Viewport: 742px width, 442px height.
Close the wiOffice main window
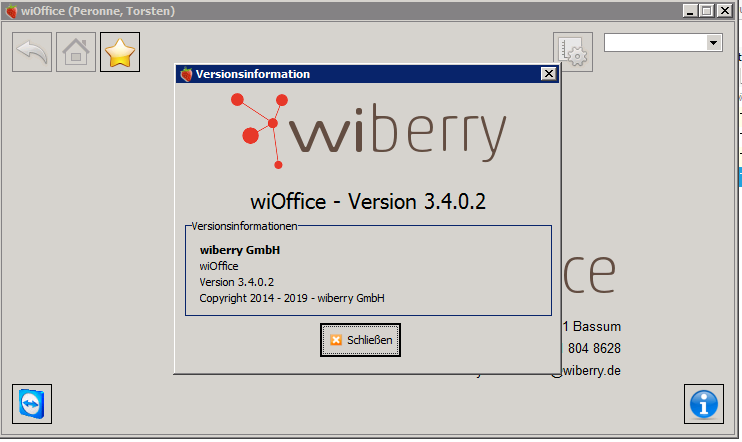[x=724, y=10]
